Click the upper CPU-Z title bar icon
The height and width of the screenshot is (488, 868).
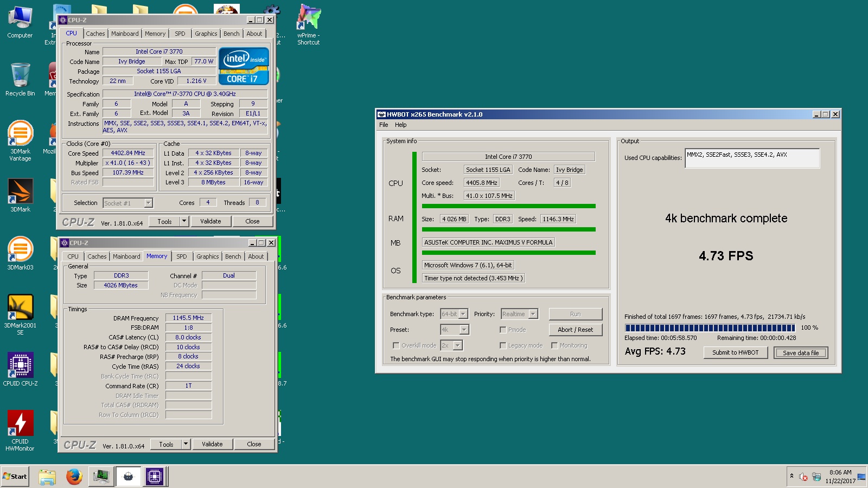click(63, 20)
